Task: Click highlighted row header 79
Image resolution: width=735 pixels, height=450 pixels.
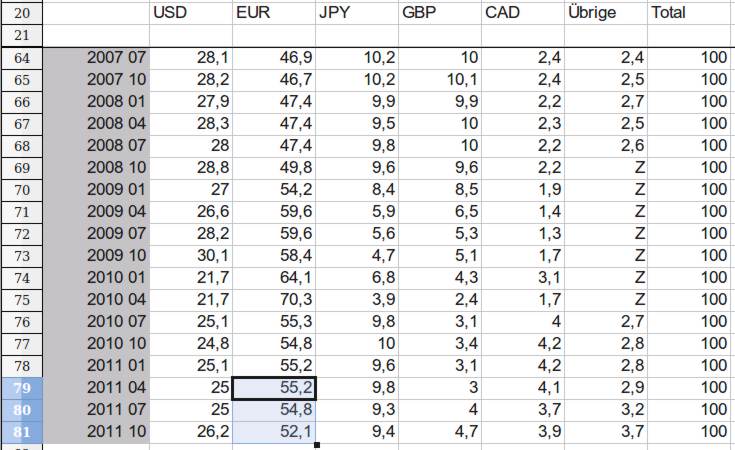Action: [23, 388]
